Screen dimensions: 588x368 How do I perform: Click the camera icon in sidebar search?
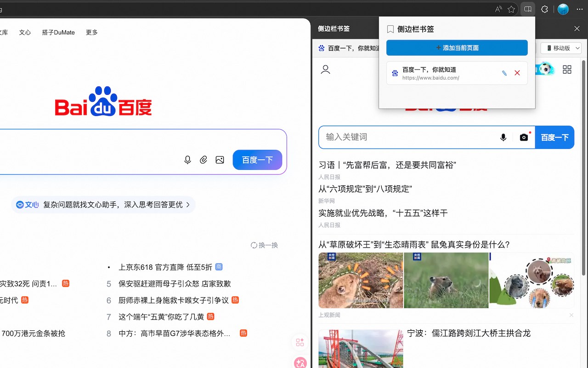524,137
